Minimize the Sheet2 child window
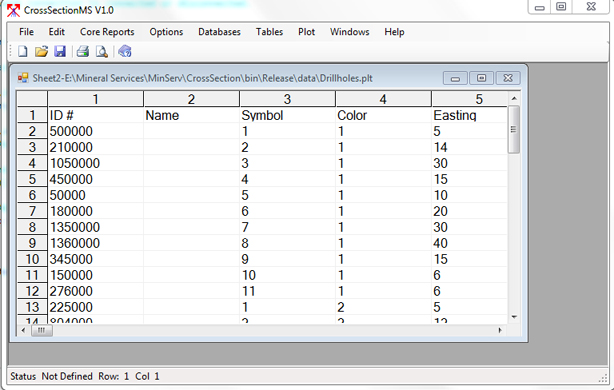The height and width of the screenshot is (390, 614). (455, 78)
